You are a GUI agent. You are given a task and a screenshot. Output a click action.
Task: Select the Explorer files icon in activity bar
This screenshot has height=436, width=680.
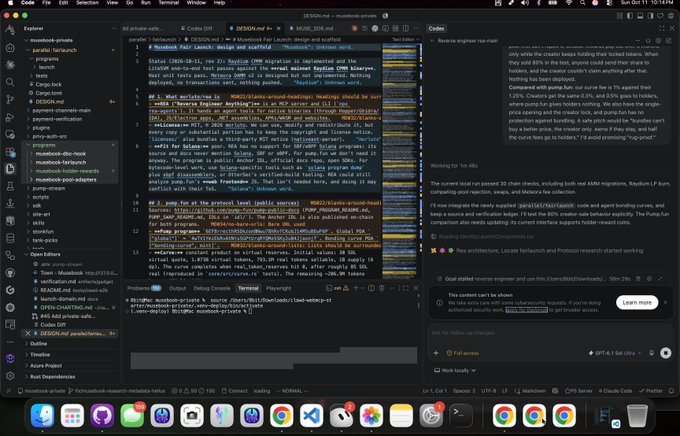[x=10, y=169]
